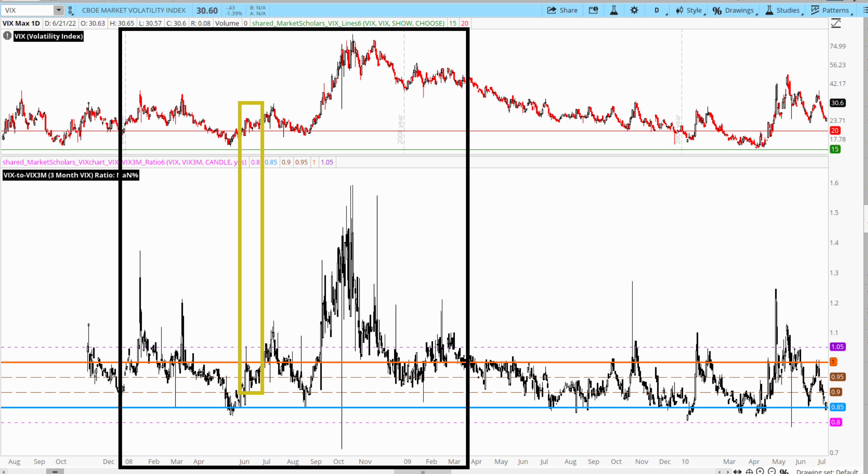Click zoom in magnifier icon

tap(760, 471)
